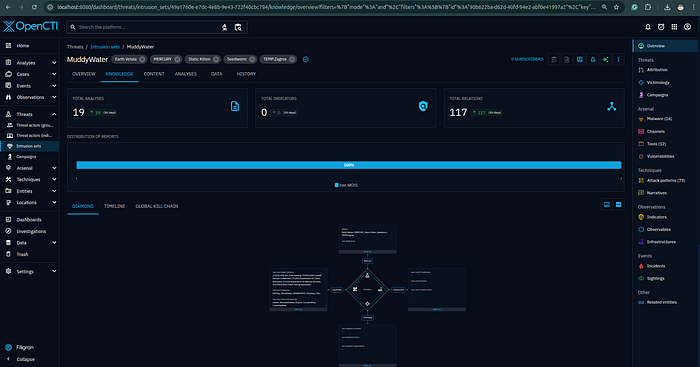Image resolution: width=700 pixels, height=367 pixels.
Task: Click the Total Indicators shield icon
Action: click(x=423, y=106)
